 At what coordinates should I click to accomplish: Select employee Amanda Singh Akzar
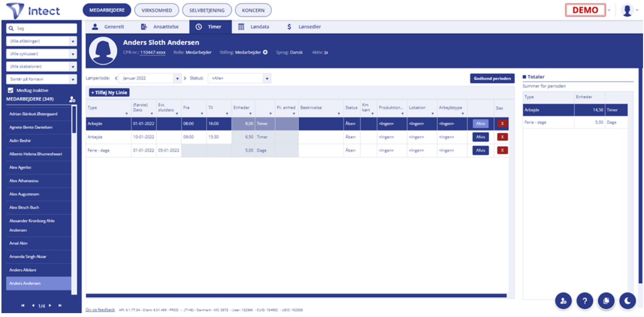point(38,256)
